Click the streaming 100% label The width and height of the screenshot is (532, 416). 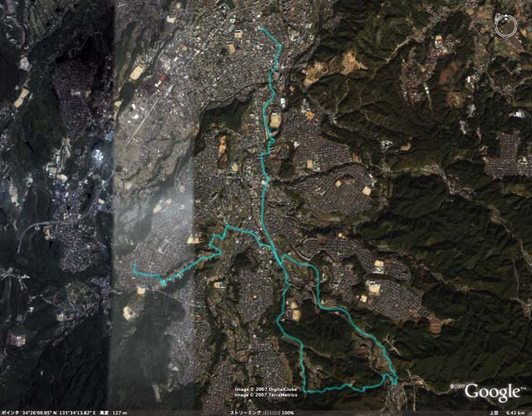click(288, 413)
